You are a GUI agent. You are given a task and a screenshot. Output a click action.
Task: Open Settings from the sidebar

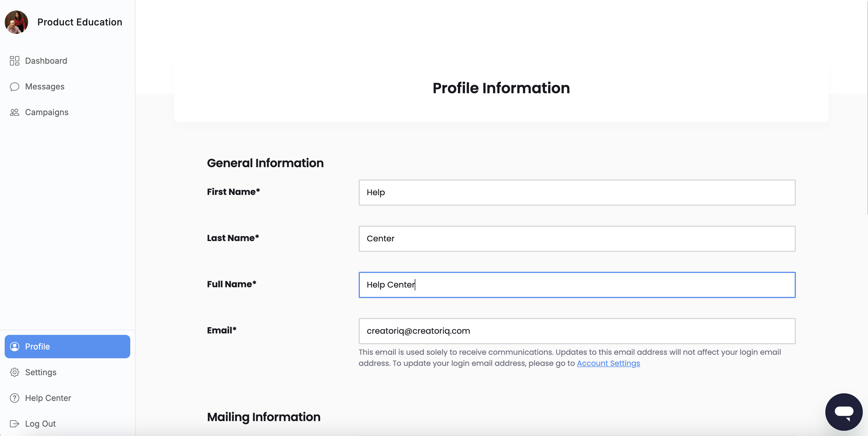click(x=67, y=372)
